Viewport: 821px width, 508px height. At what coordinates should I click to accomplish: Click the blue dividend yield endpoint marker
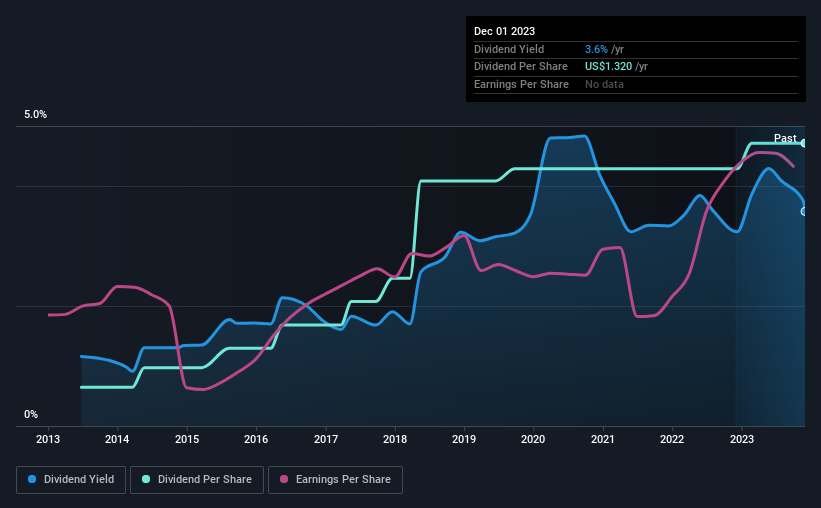click(803, 212)
